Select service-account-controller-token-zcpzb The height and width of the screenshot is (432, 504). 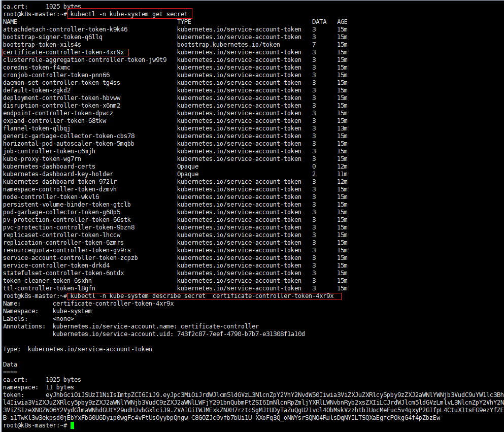pyautogui.click(x=71, y=258)
